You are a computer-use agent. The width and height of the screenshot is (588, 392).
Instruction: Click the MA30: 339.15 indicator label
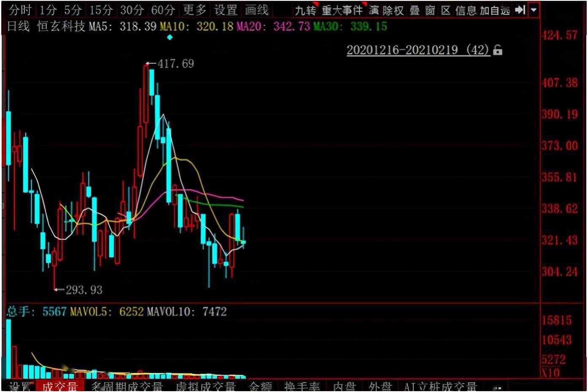point(350,27)
